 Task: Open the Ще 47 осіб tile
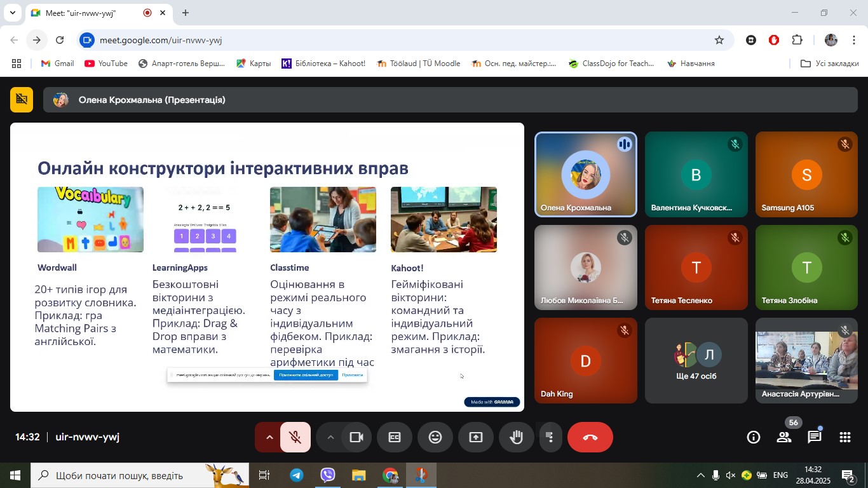point(696,361)
